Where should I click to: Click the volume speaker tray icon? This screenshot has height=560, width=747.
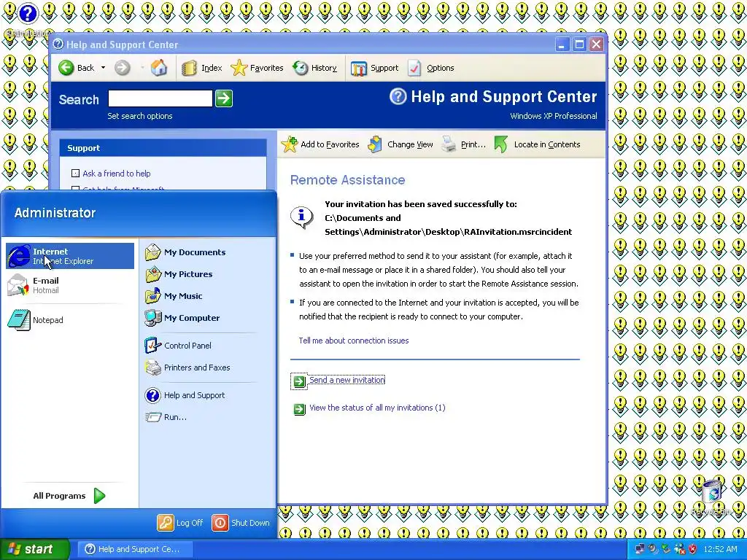pos(653,550)
